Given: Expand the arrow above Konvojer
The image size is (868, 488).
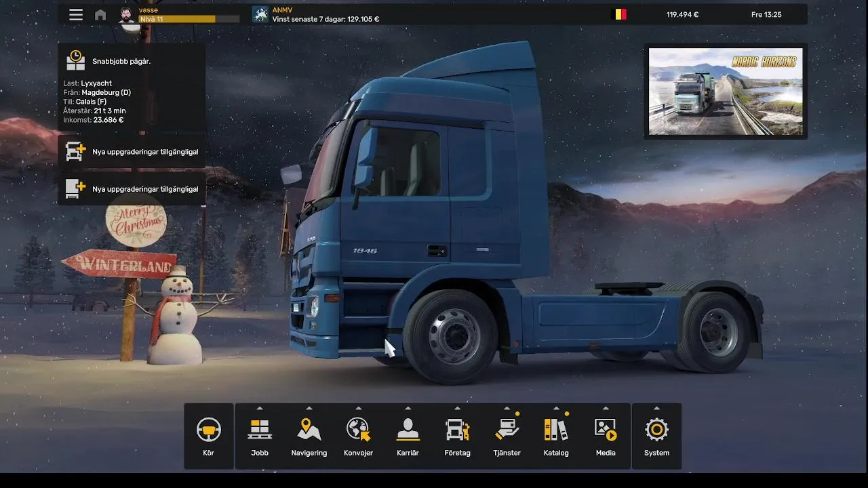Looking at the screenshot, I should click(358, 408).
